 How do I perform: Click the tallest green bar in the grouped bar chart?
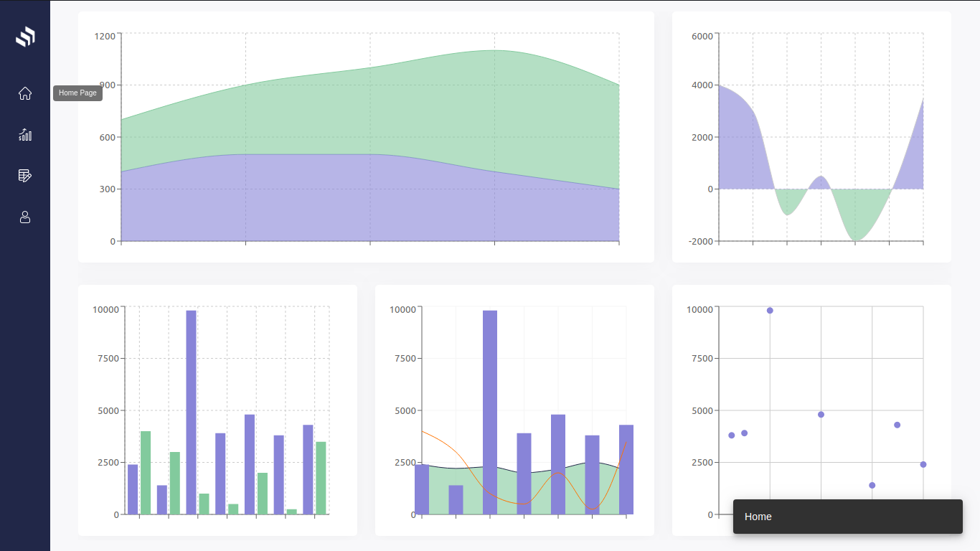(146, 473)
